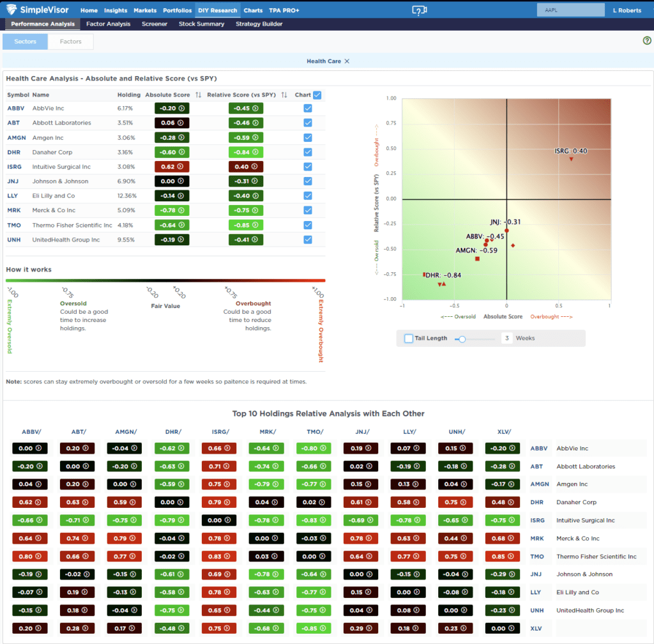654x644 pixels.
Task: Open the Strategy Builder
Action: [x=259, y=24]
